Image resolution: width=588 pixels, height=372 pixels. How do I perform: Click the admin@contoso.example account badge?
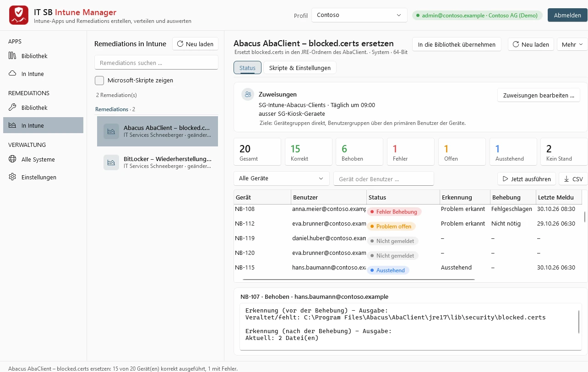coord(477,15)
